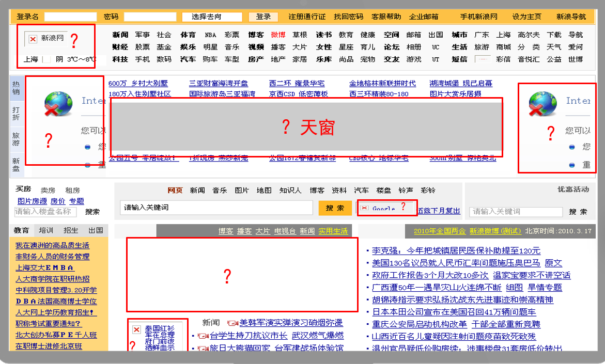Open 注册通行证 link
This screenshot has height=364, width=605.
coord(307,17)
